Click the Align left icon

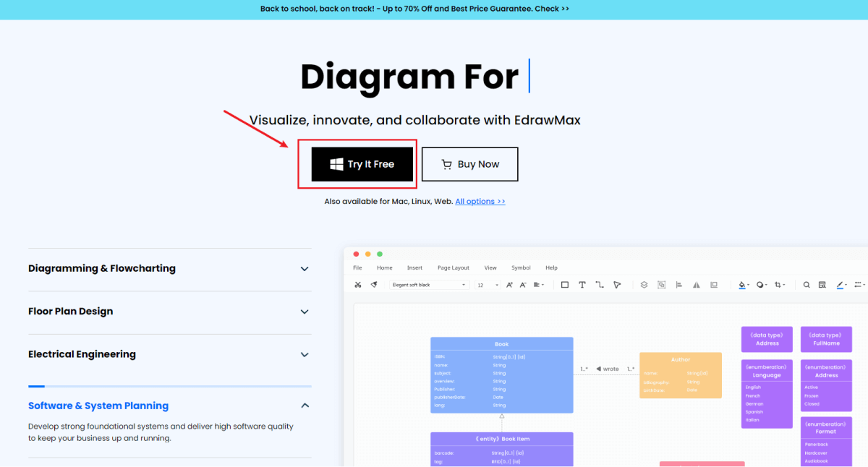pos(678,285)
